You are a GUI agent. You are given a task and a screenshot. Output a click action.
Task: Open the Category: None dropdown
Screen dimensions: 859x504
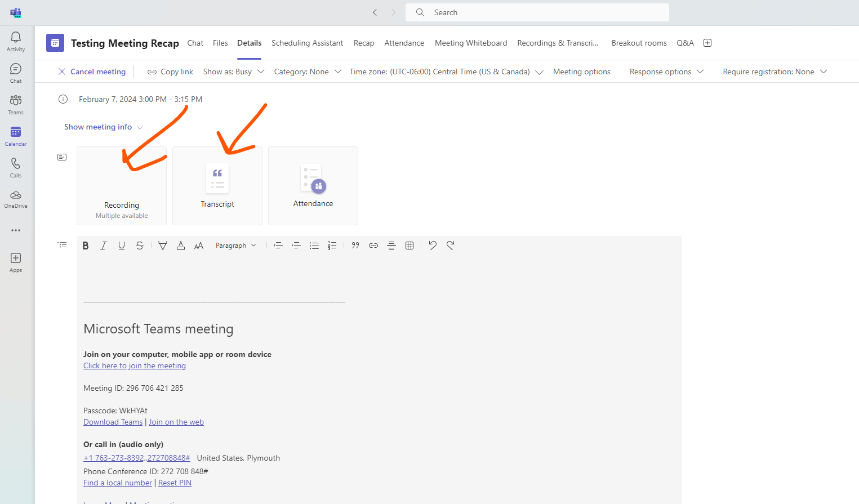(x=307, y=72)
